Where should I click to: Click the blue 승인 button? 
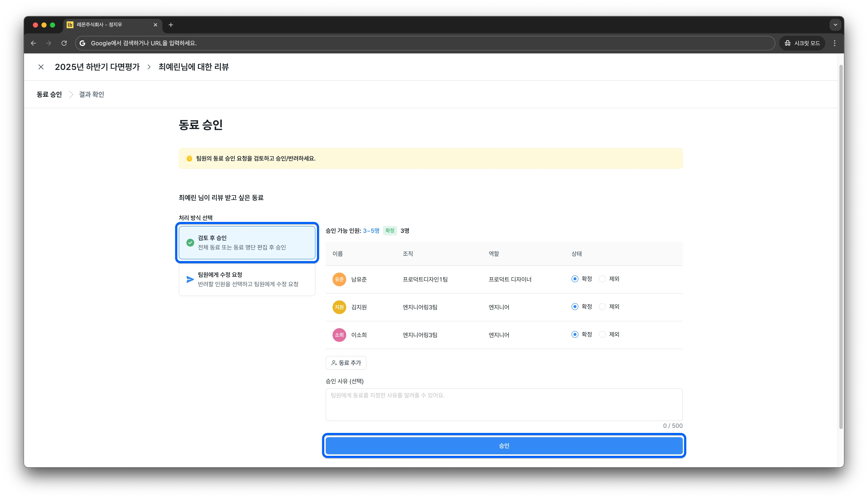point(504,446)
